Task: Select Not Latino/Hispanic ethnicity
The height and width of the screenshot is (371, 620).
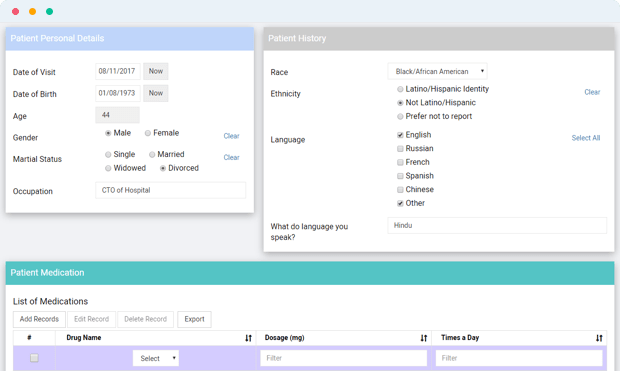Action: click(400, 103)
